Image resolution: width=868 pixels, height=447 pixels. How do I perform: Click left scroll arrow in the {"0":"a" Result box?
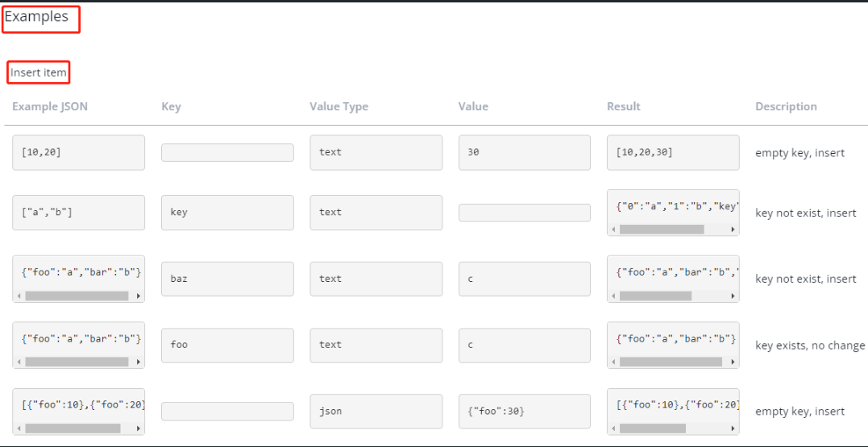pos(614,230)
